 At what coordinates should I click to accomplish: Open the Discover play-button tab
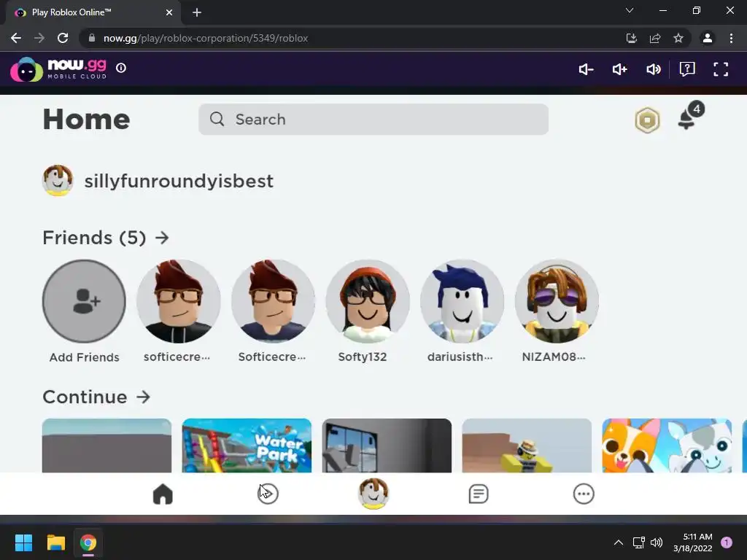click(x=268, y=494)
